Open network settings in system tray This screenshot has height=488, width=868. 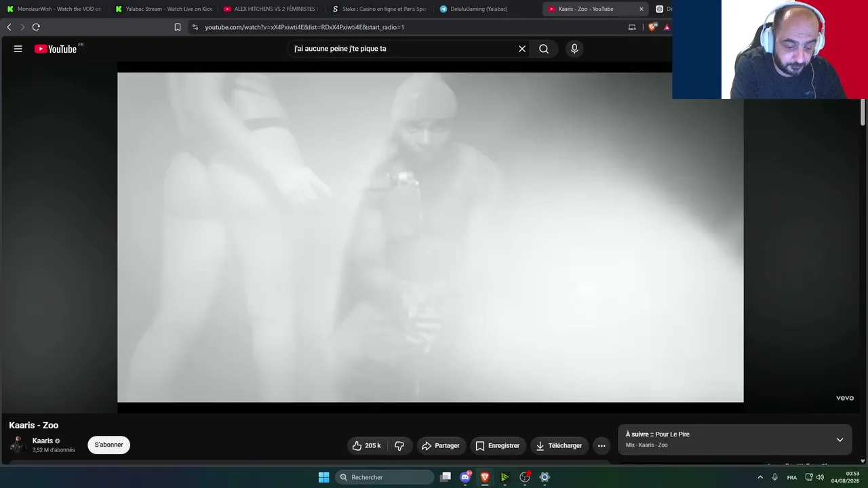pos(809,477)
